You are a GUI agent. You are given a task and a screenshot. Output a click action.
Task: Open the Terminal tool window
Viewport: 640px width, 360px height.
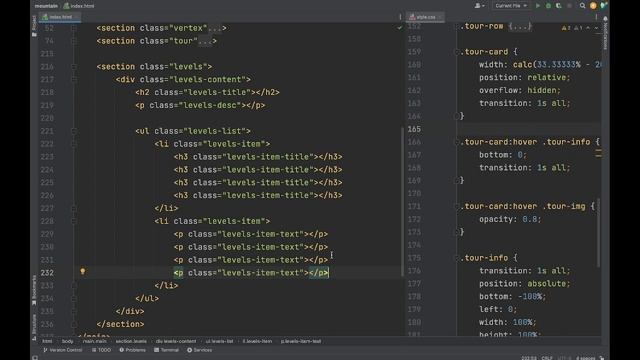click(167, 350)
